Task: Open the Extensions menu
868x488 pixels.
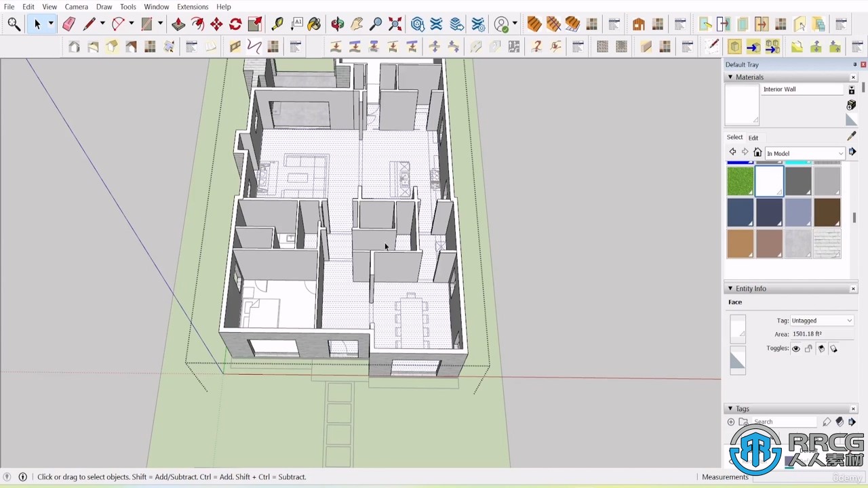Action: point(193,7)
